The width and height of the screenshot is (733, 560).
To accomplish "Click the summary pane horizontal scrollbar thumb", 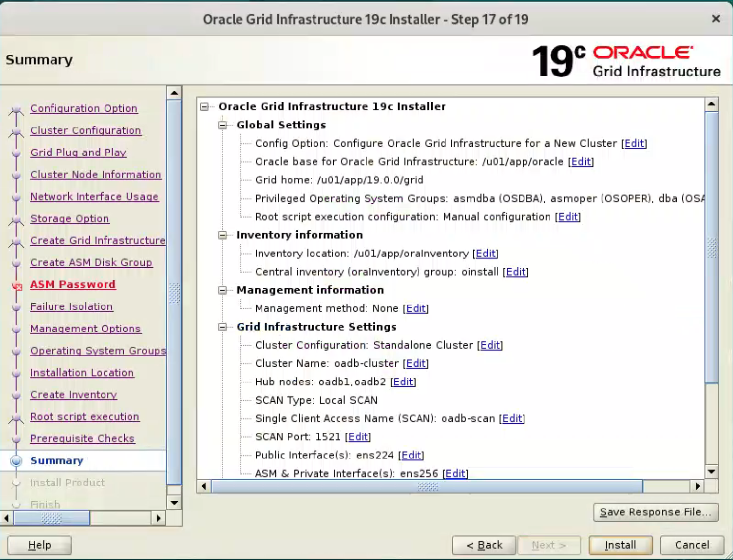I will click(x=427, y=486).
